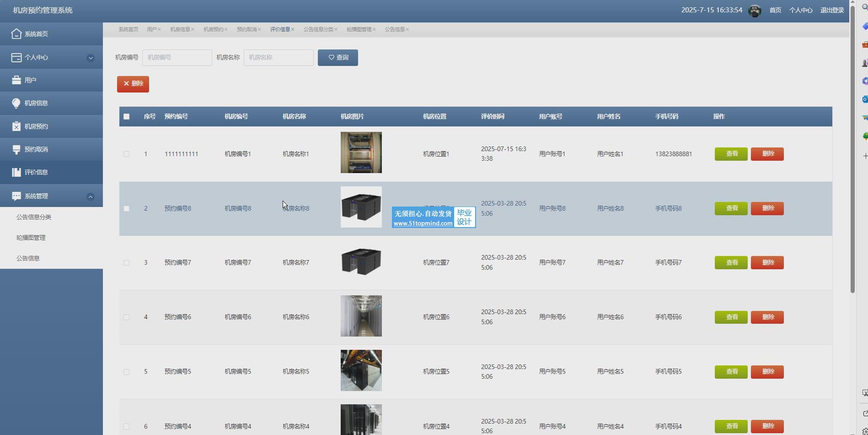Click the 评价信息 sidebar icon
This screenshot has width=868, height=435.
(x=16, y=172)
